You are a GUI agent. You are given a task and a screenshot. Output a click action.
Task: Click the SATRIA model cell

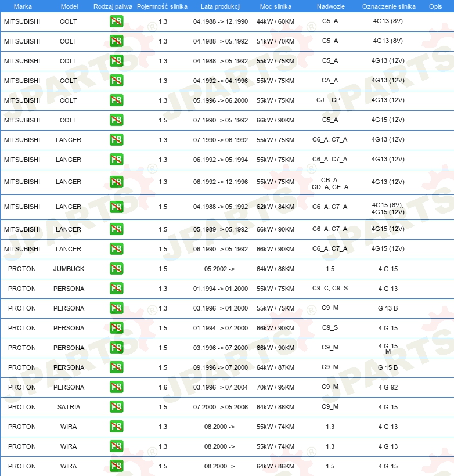click(69, 407)
